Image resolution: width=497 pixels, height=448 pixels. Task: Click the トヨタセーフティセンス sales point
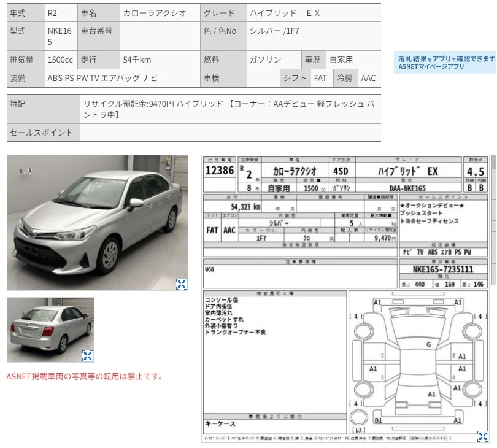click(429, 222)
